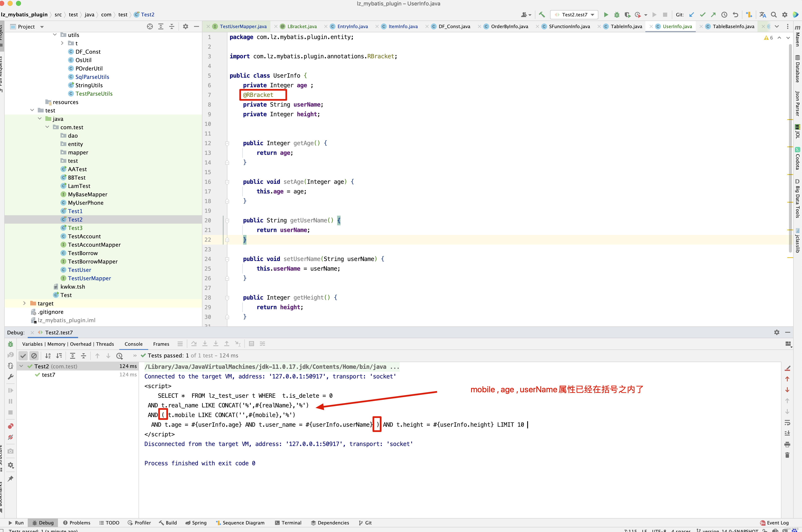
Task: Toggle sort by duration in test results
Action: point(59,356)
